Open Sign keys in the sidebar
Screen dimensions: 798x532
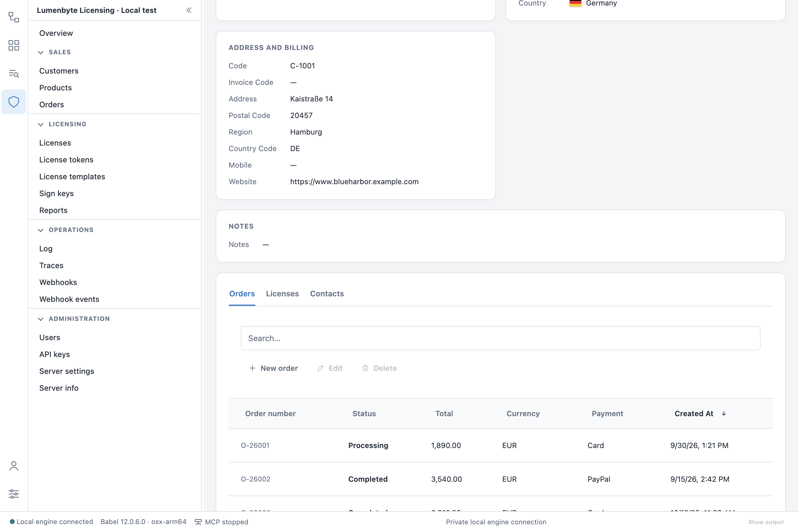(56, 193)
